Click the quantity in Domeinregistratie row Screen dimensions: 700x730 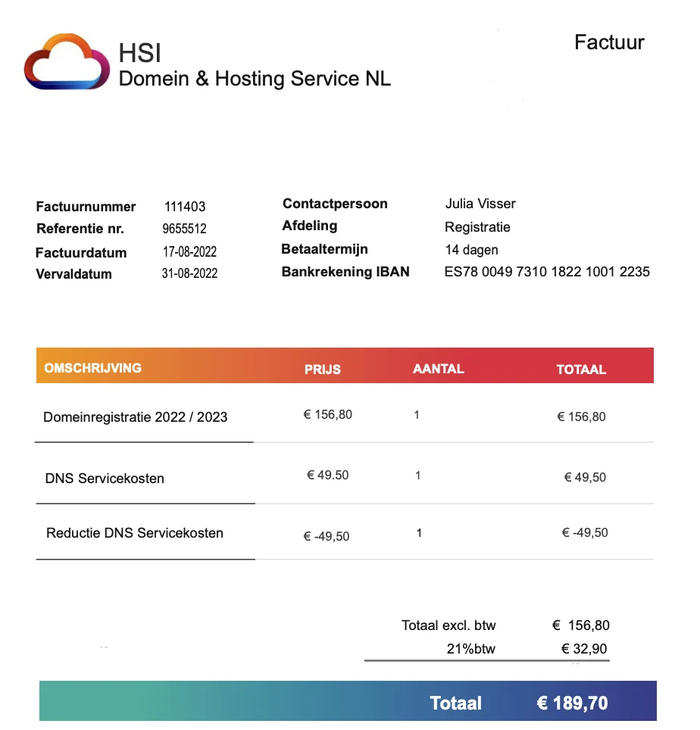pyautogui.click(x=417, y=415)
